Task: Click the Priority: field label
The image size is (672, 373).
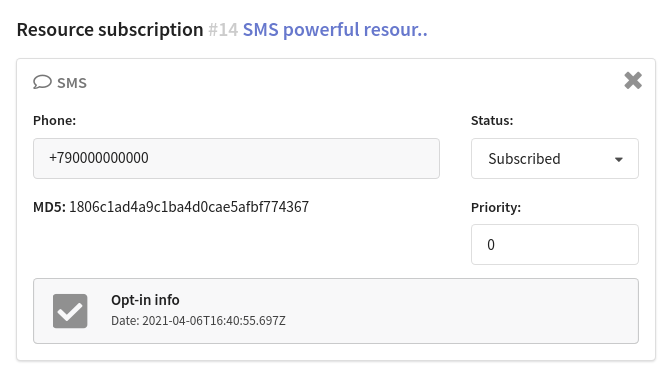Action: (x=496, y=208)
